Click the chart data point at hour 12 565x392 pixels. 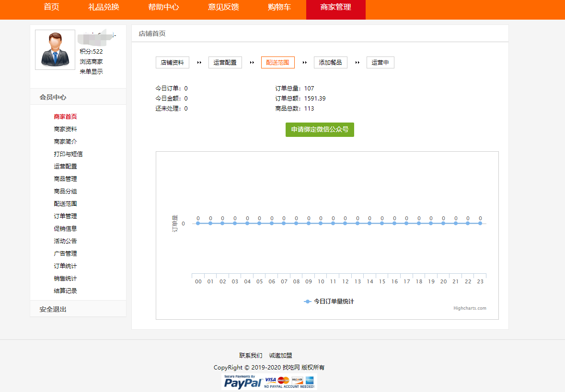click(x=345, y=223)
